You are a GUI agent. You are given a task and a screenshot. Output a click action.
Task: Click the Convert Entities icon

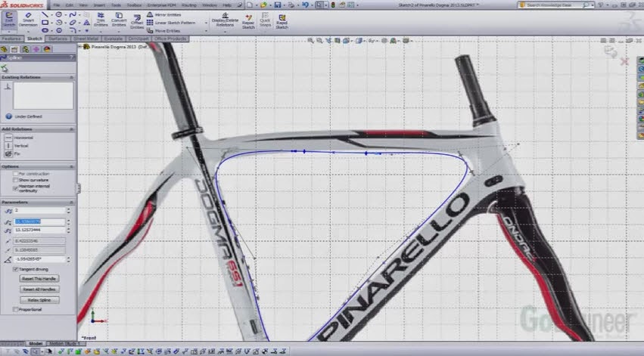click(x=119, y=20)
